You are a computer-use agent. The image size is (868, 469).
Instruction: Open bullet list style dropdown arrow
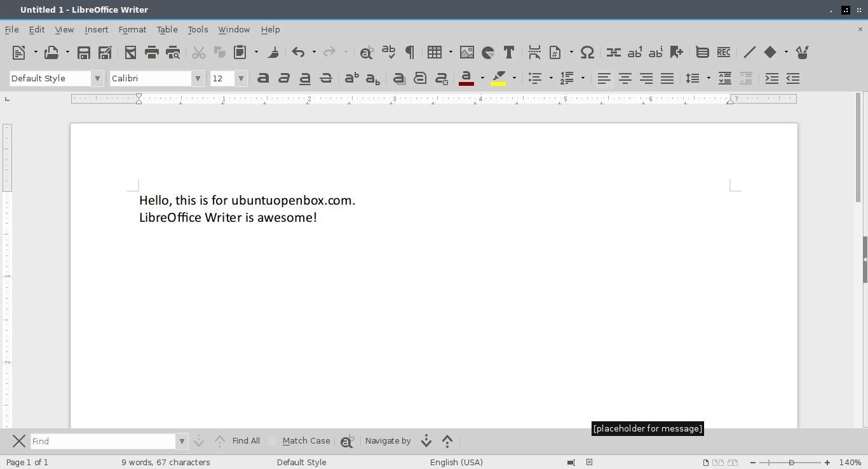551,78
